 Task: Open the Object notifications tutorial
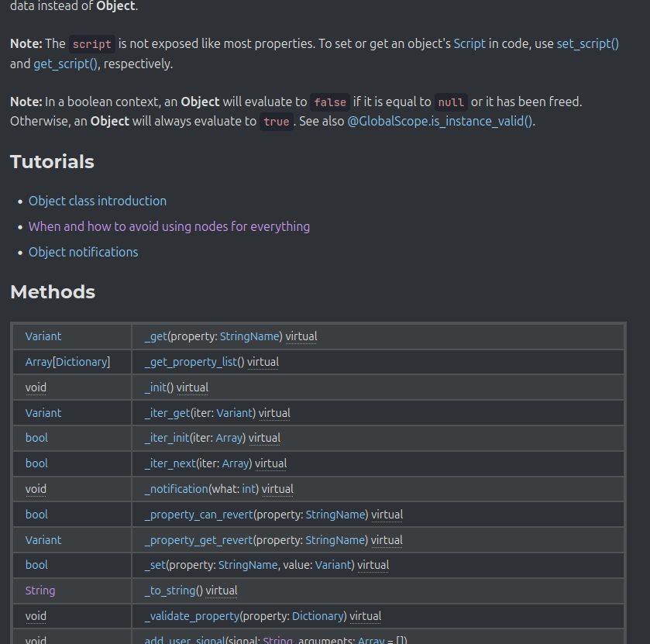[x=83, y=253]
